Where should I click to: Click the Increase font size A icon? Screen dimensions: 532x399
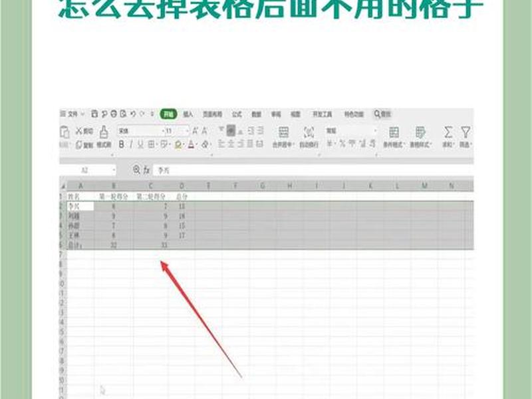195,131
